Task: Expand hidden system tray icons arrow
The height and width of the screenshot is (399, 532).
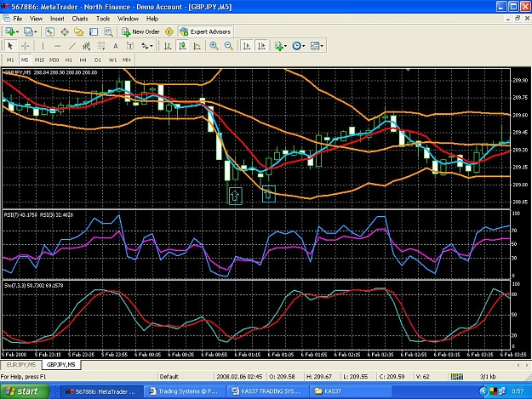Action: coord(483,391)
